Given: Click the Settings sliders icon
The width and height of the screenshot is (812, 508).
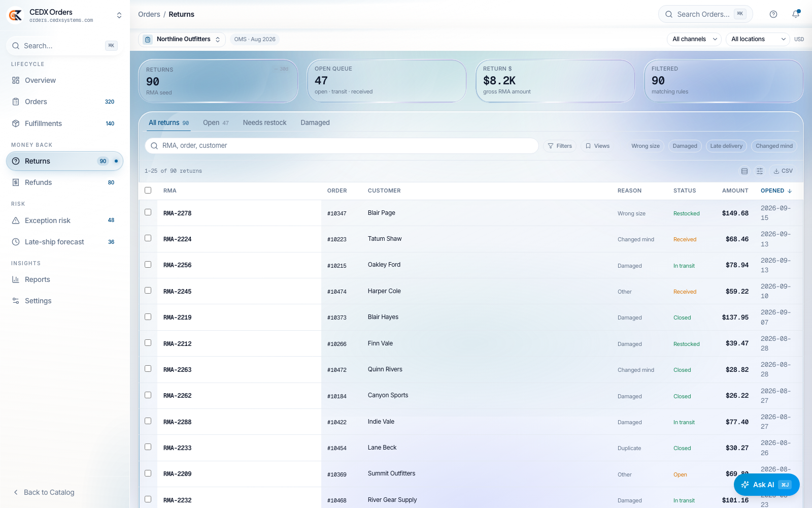Looking at the screenshot, I should click(16, 301).
